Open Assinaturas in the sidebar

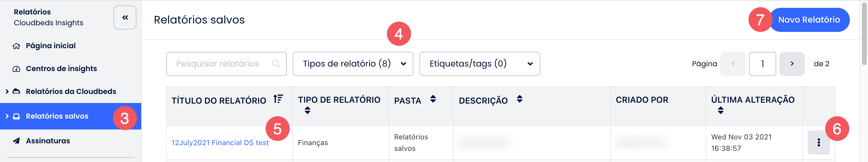[x=48, y=141]
